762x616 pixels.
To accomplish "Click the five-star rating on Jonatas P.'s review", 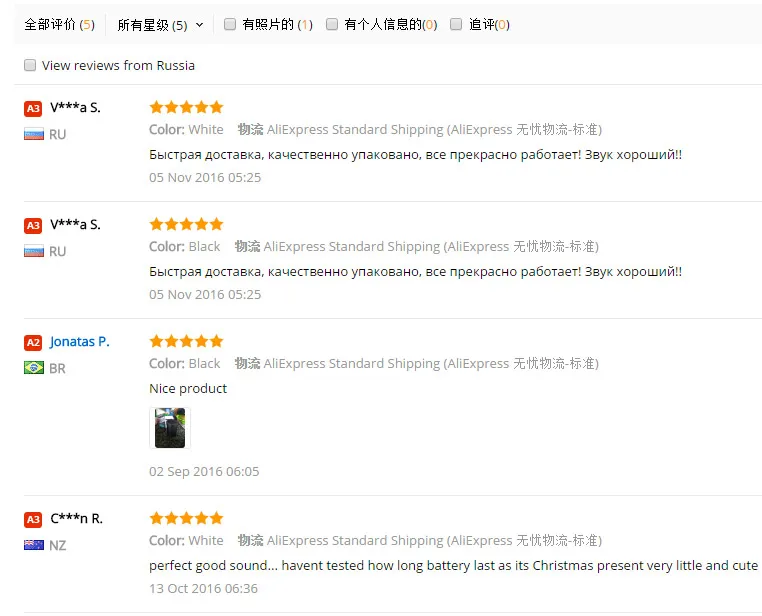I will click(186, 341).
